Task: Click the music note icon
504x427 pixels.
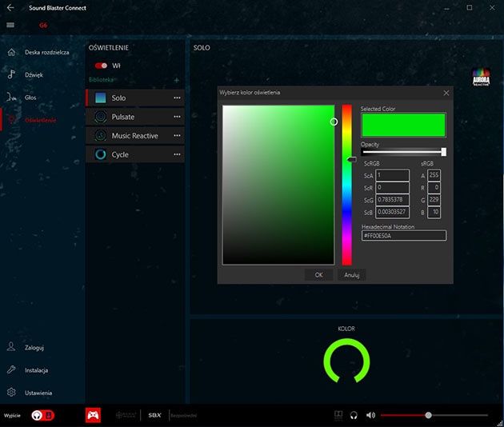Action: pos(11,74)
